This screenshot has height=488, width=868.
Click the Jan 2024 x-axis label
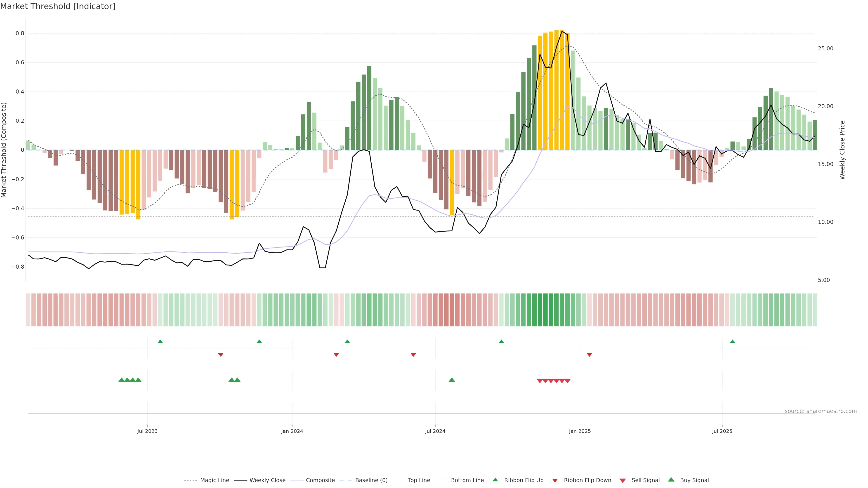point(292,431)
